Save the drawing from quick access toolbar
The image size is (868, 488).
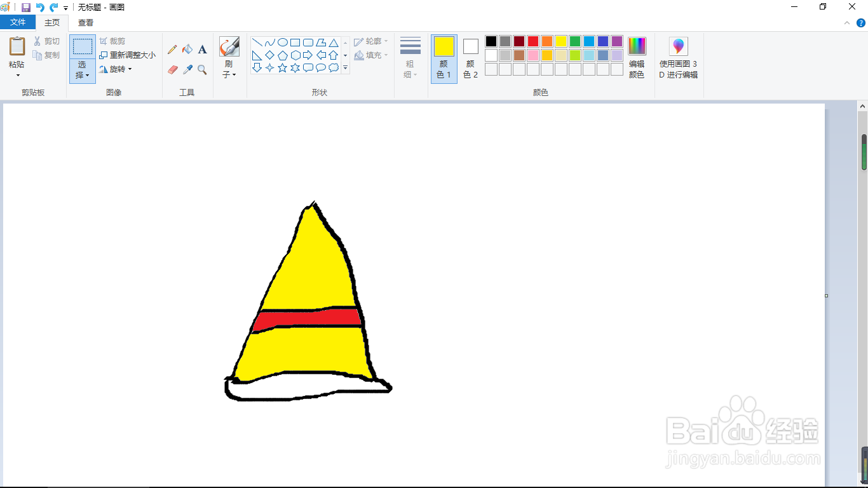pyautogui.click(x=26, y=7)
